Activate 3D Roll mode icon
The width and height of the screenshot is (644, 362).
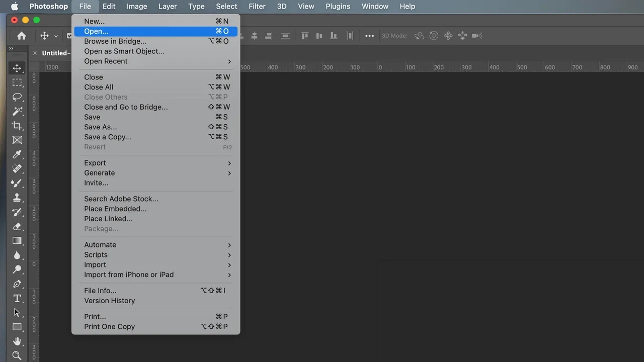click(x=434, y=36)
